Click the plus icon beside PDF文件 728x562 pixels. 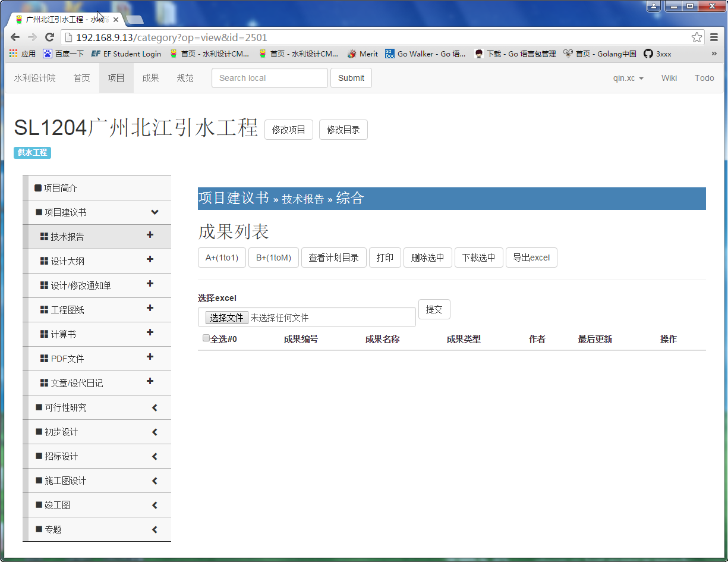(x=150, y=357)
